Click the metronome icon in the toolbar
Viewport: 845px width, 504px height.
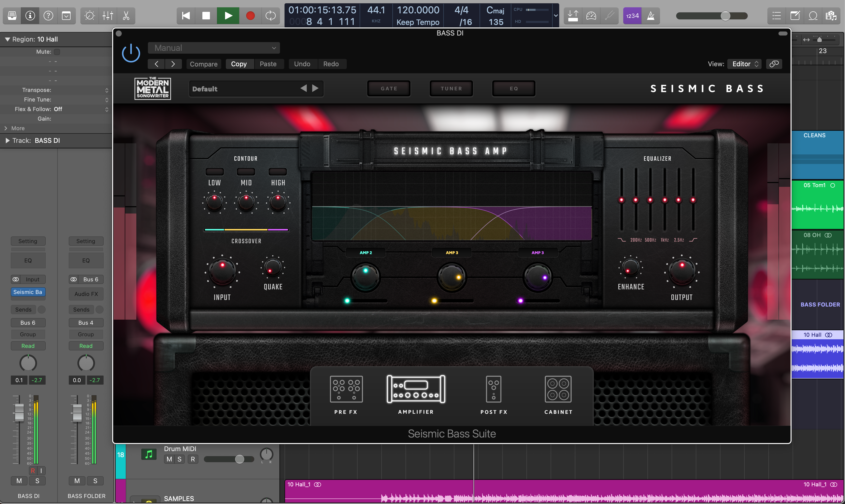click(x=651, y=16)
